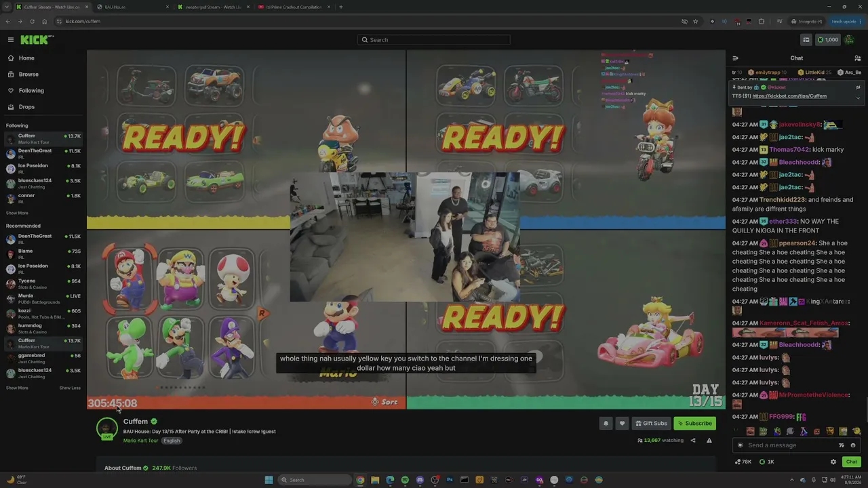Toggle stream notifications bell
The image size is (868, 488).
(606, 424)
